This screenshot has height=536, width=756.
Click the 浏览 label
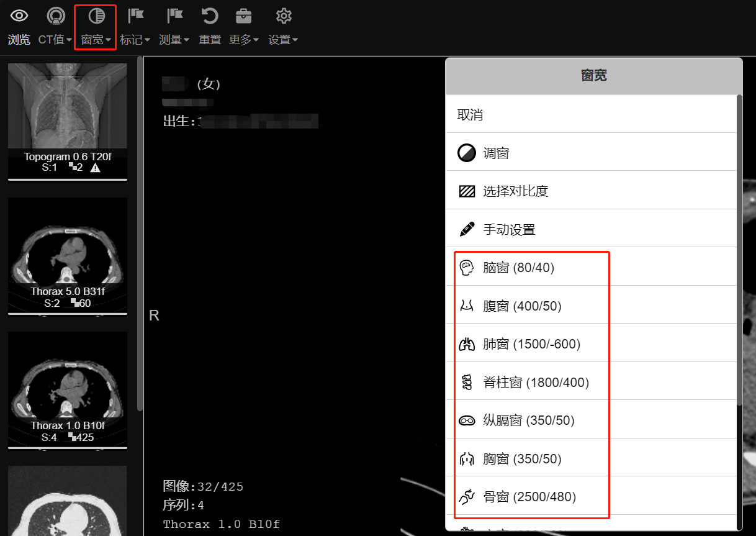click(x=19, y=40)
